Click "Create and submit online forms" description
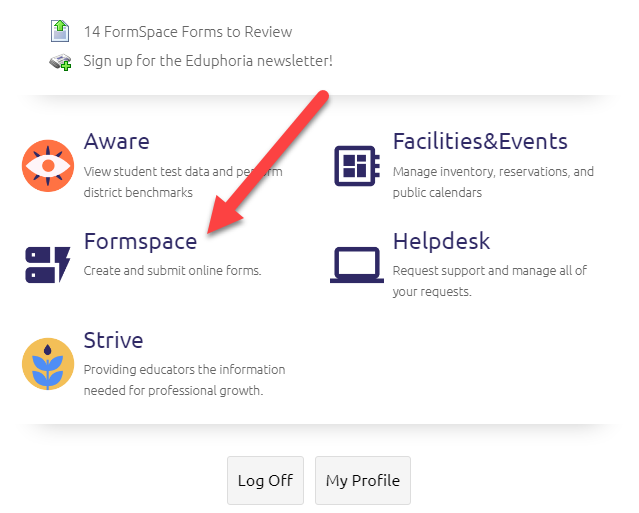 [x=172, y=271]
